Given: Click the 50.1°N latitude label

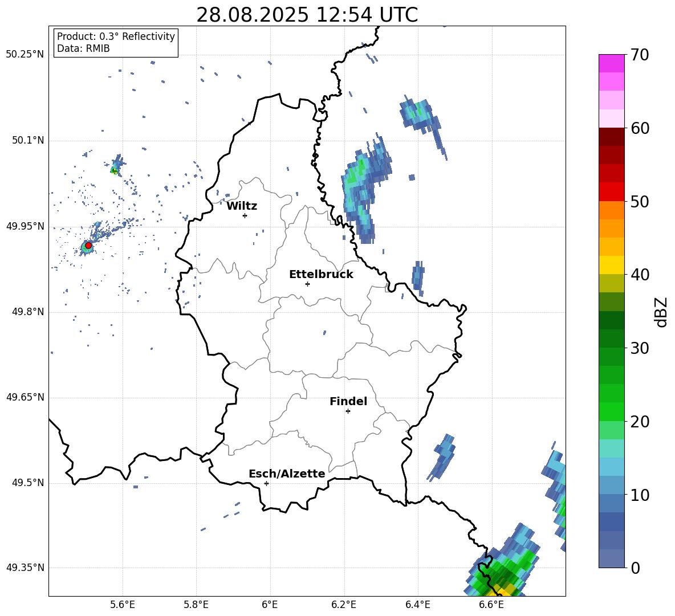Looking at the screenshot, I should pyautogui.click(x=27, y=141).
